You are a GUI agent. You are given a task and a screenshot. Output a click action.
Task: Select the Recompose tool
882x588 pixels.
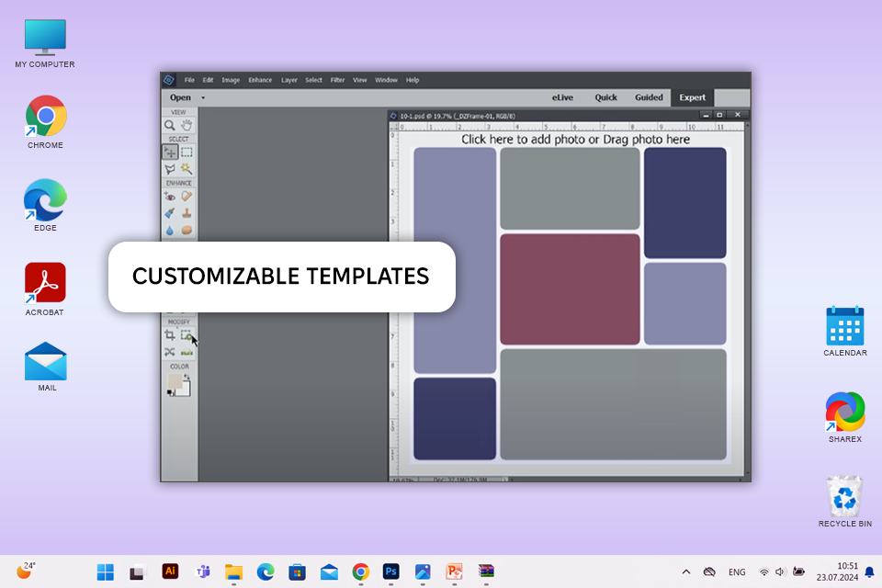[187, 335]
